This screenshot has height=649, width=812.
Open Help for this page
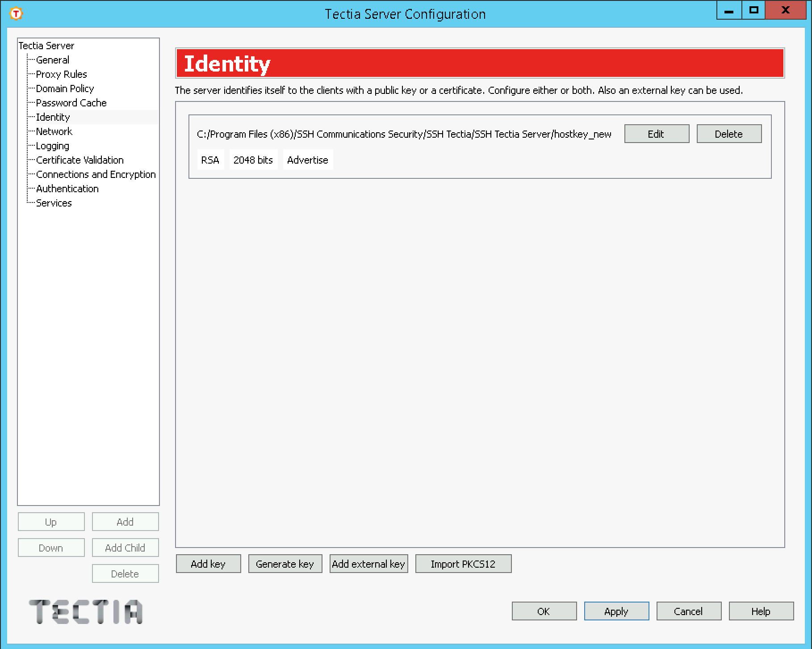pos(761,611)
